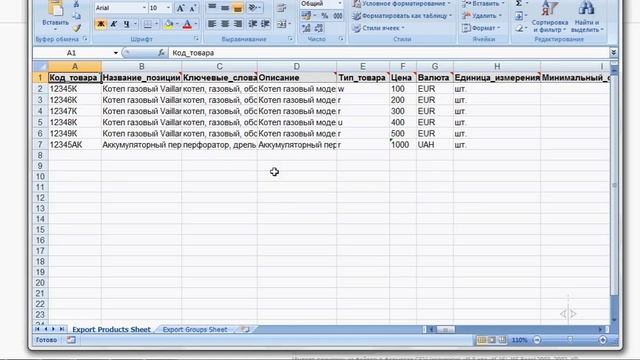Toggle the highlighted Bottom Align button

pos(238,7)
